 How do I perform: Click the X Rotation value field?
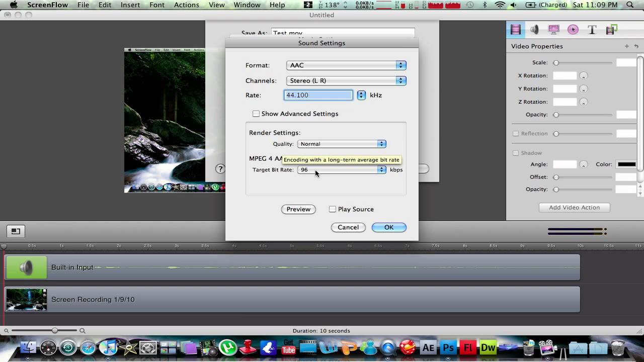point(565,76)
